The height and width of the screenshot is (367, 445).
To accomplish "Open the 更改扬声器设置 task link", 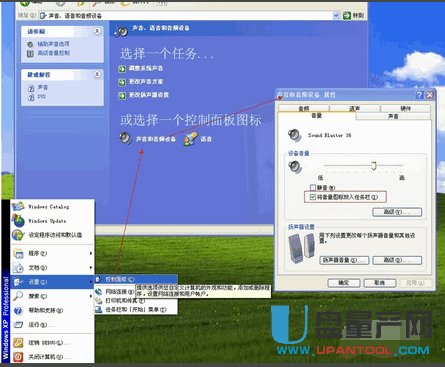I will coord(149,95).
